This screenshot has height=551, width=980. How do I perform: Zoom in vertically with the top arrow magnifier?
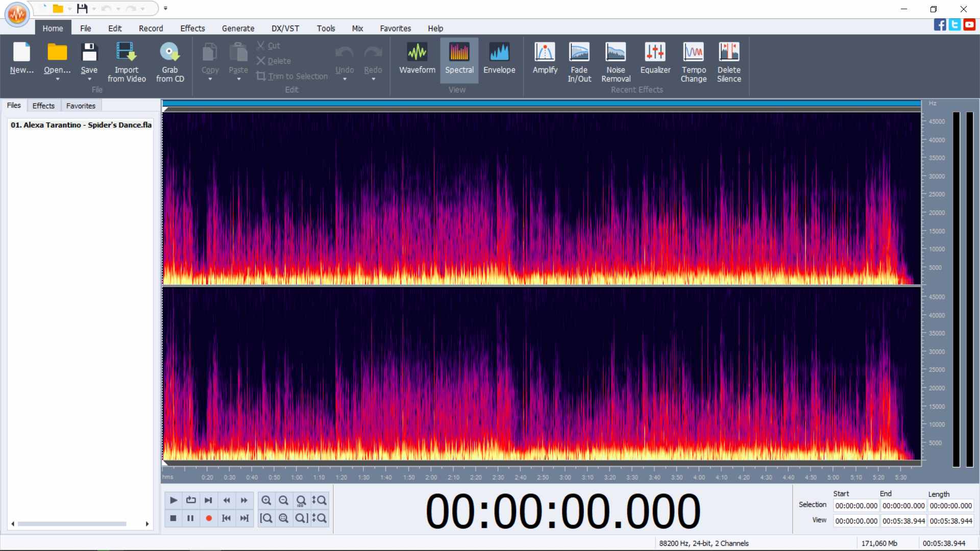click(319, 500)
